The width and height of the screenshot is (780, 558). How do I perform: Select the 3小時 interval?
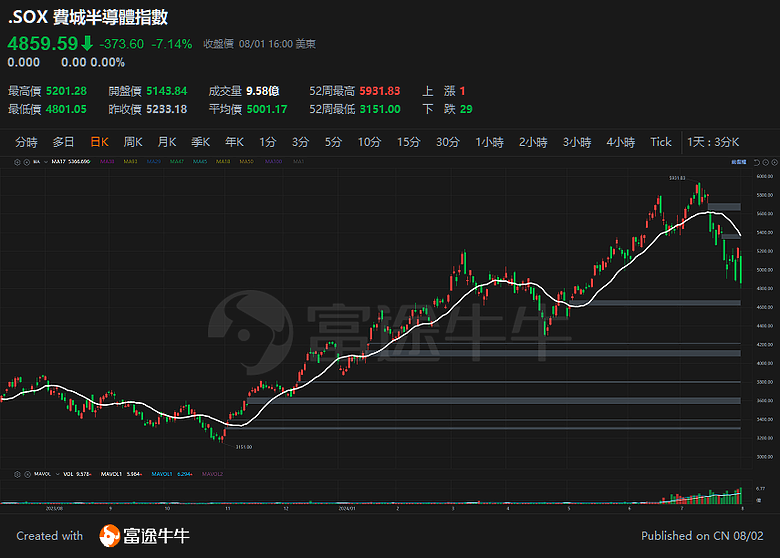click(x=577, y=142)
